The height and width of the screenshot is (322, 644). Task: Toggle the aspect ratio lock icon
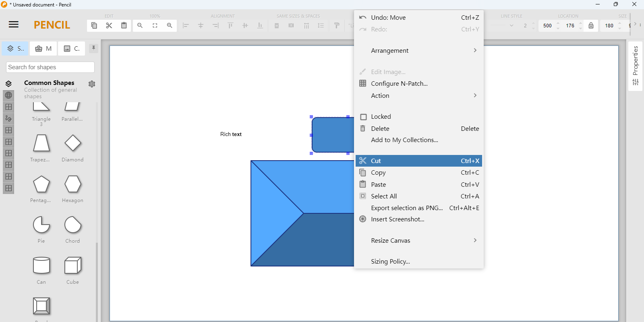click(591, 25)
